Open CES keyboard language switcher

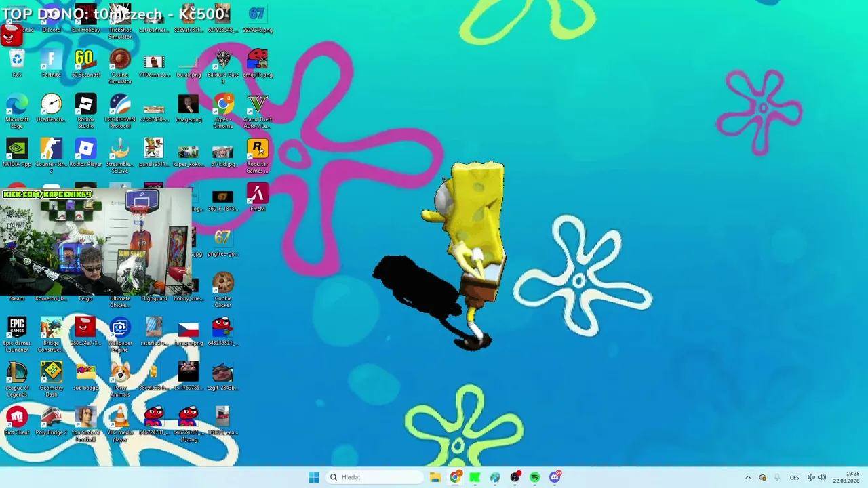(794, 477)
